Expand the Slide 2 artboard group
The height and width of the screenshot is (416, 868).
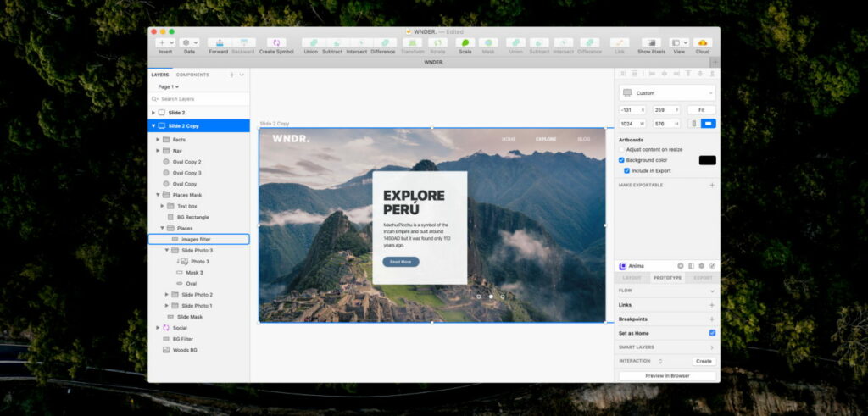153,113
